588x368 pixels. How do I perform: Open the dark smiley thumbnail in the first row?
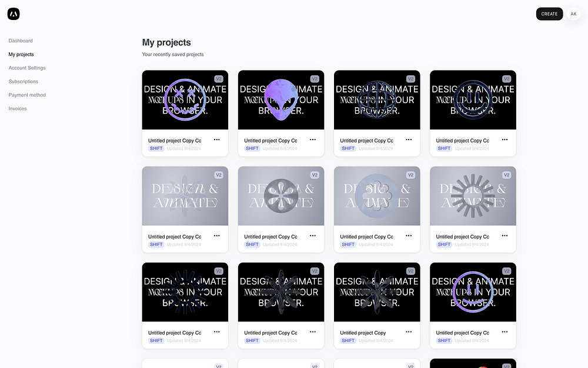click(x=473, y=100)
